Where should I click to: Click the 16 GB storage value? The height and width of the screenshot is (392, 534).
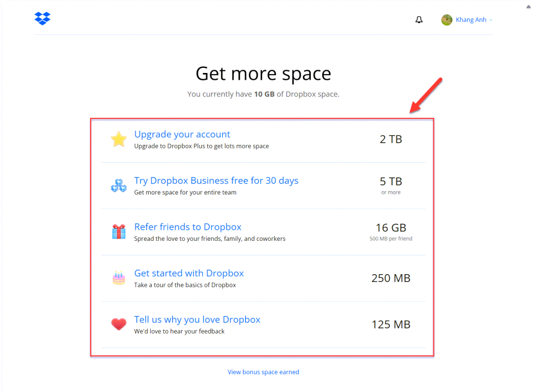[x=391, y=228]
